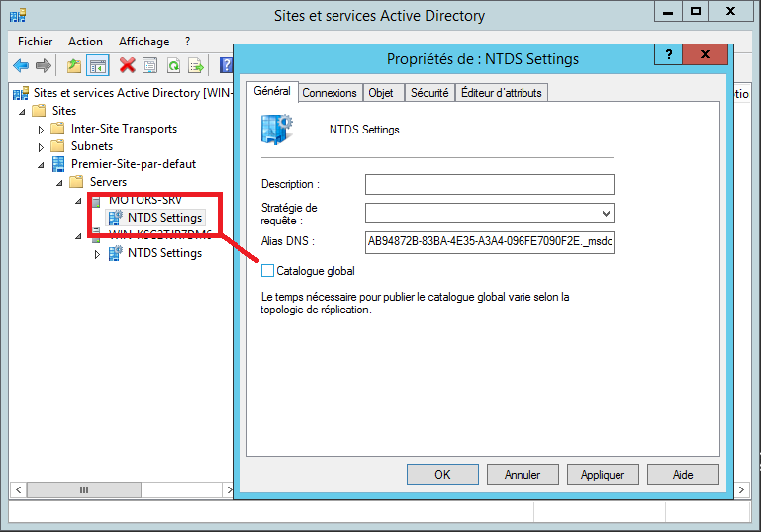The height and width of the screenshot is (532, 761).
Task: Open toolbar Help question-mark icon
Action: (226, 65)
